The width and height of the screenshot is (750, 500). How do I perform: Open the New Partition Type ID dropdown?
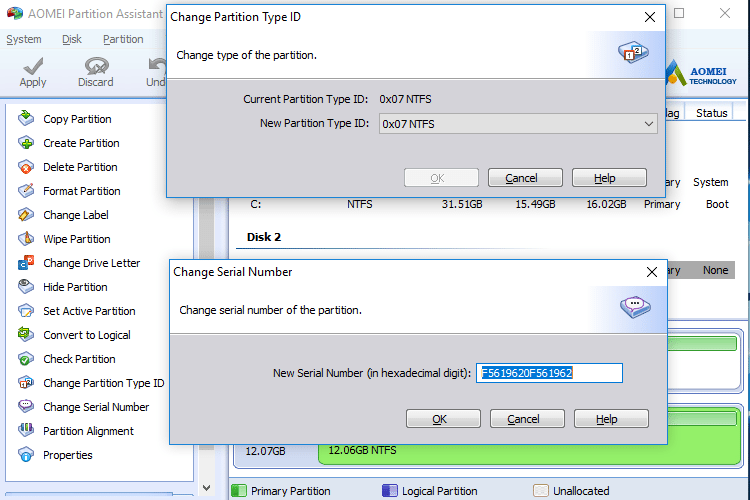518,124
